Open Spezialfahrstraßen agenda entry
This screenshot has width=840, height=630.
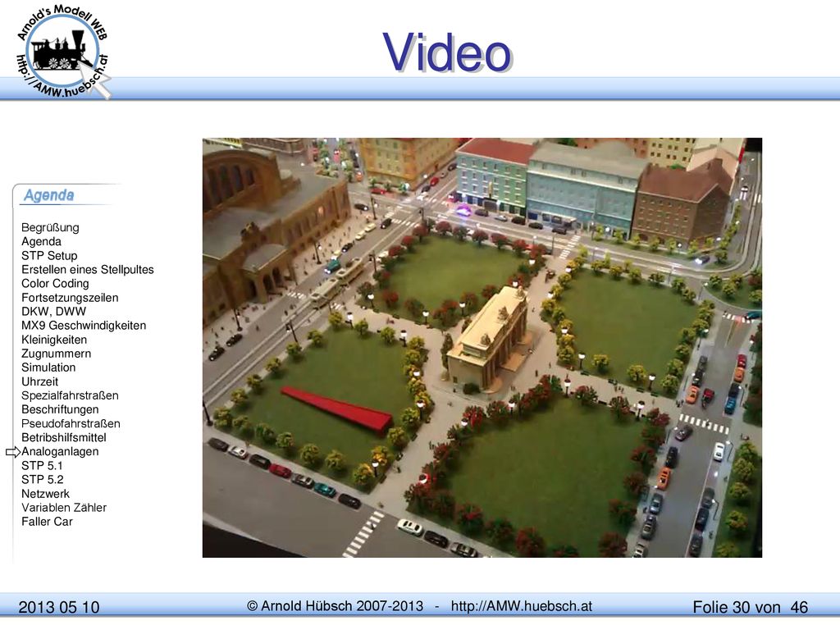[70, 395]
